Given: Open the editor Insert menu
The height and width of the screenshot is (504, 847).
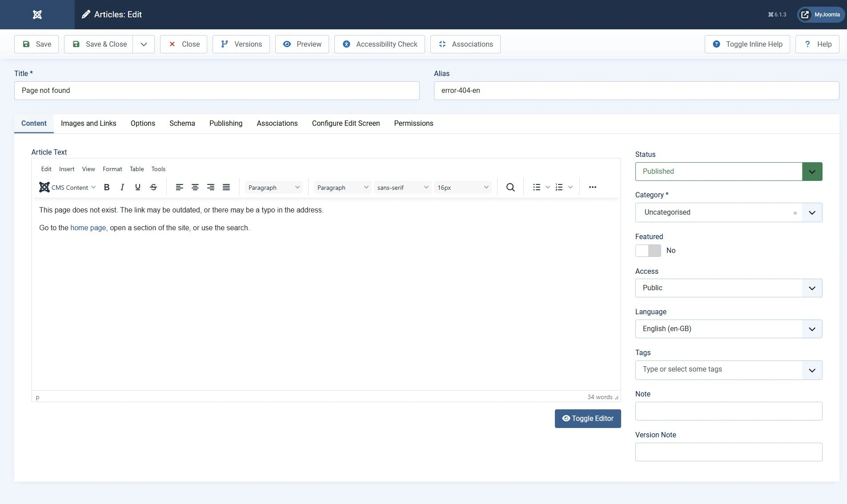Looking at the screenshot, I should (x=67, y=169).
